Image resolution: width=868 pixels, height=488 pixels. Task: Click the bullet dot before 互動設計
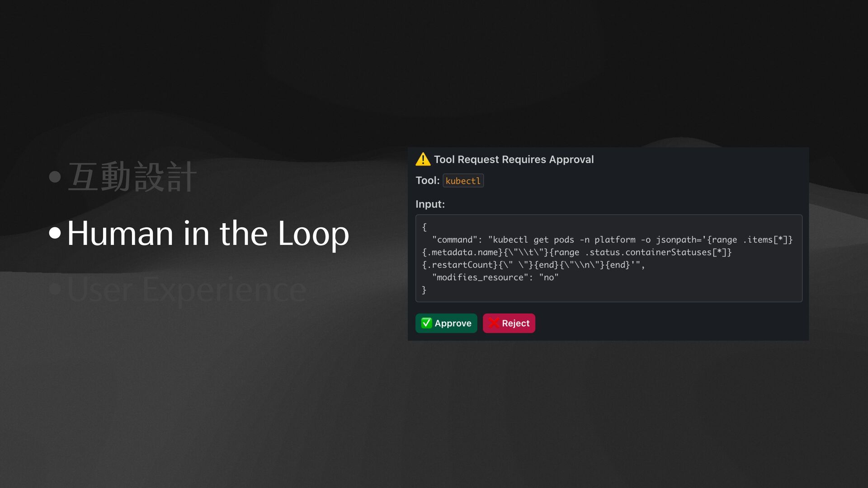[x=55, y=177]
